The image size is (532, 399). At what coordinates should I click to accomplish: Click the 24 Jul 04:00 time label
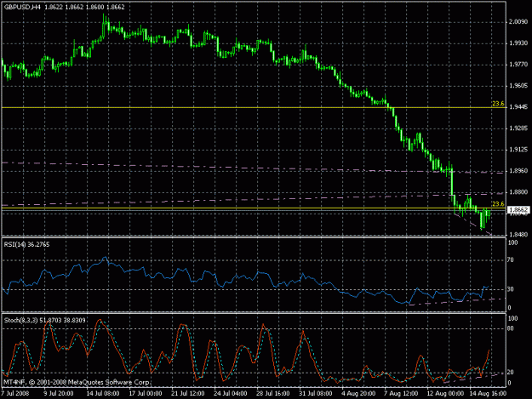tap(231, 393)
